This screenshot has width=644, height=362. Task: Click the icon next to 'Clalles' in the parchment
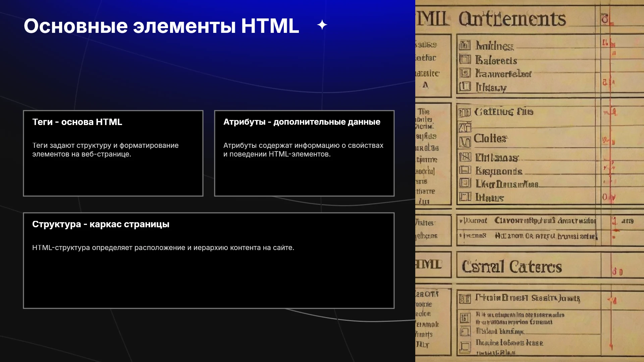[x=465, y=142]
